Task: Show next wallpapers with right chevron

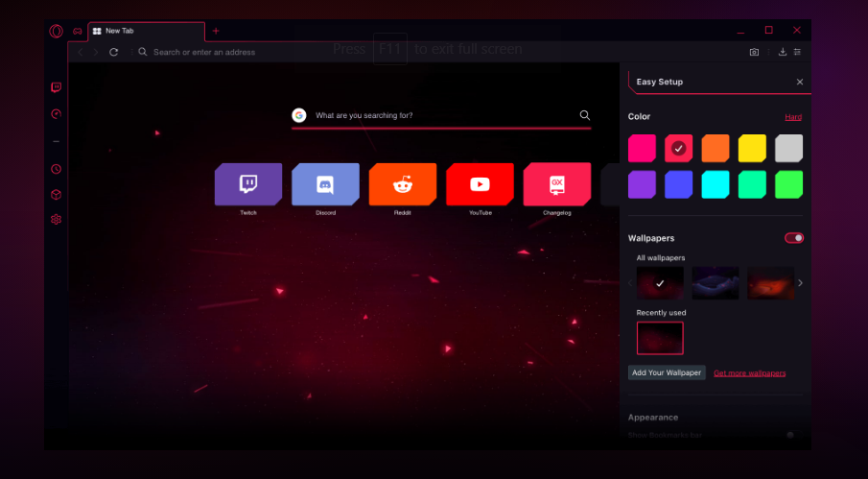Action: coord(800,283)
